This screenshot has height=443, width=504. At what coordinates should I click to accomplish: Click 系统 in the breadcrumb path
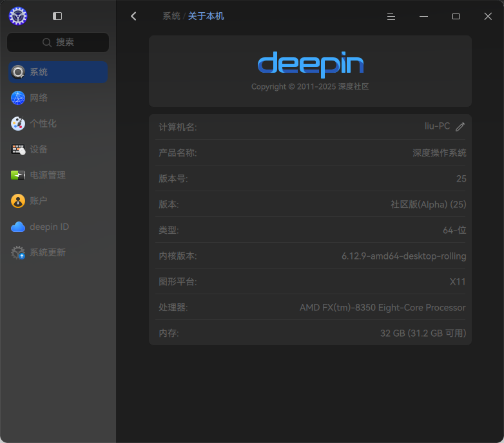point(171,16)
